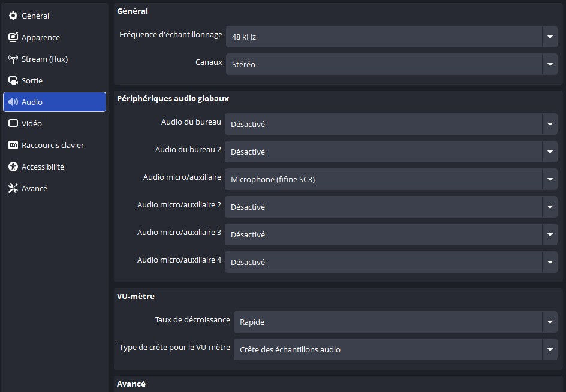Click the Stream (flux) antenna icon
The width and height of the screenshot is (566, 392).
tap(13, 59)
